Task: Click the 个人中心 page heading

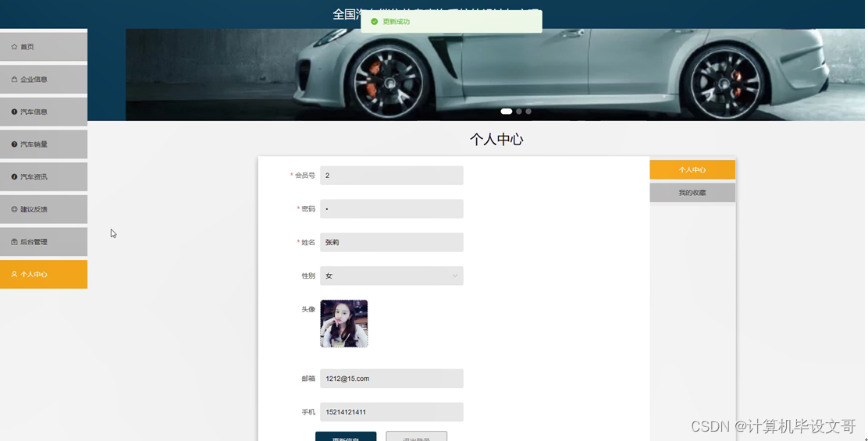Action: point(496,140)
